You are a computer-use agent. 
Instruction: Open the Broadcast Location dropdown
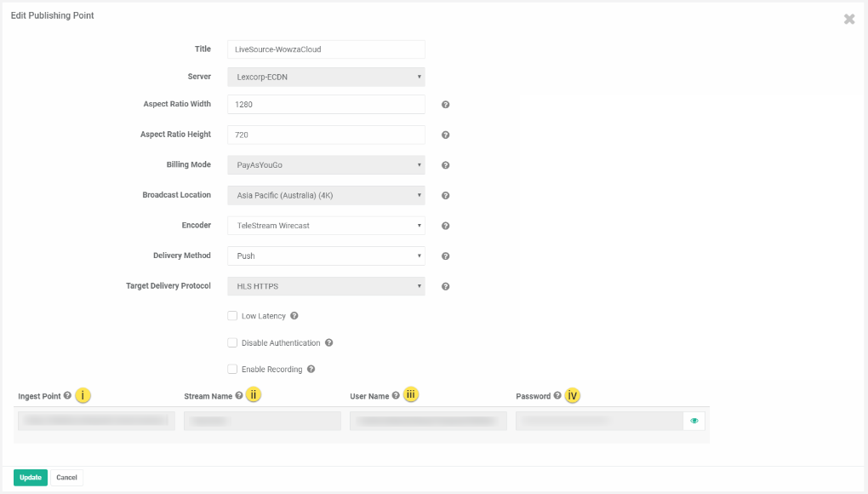[x=326, y=196]
